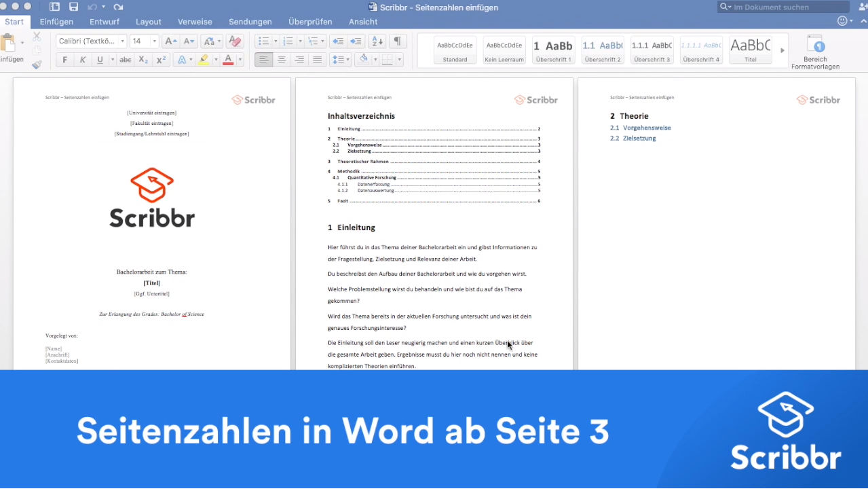
Task: Apply the yellow text highlight
Action: click(204, 60)
